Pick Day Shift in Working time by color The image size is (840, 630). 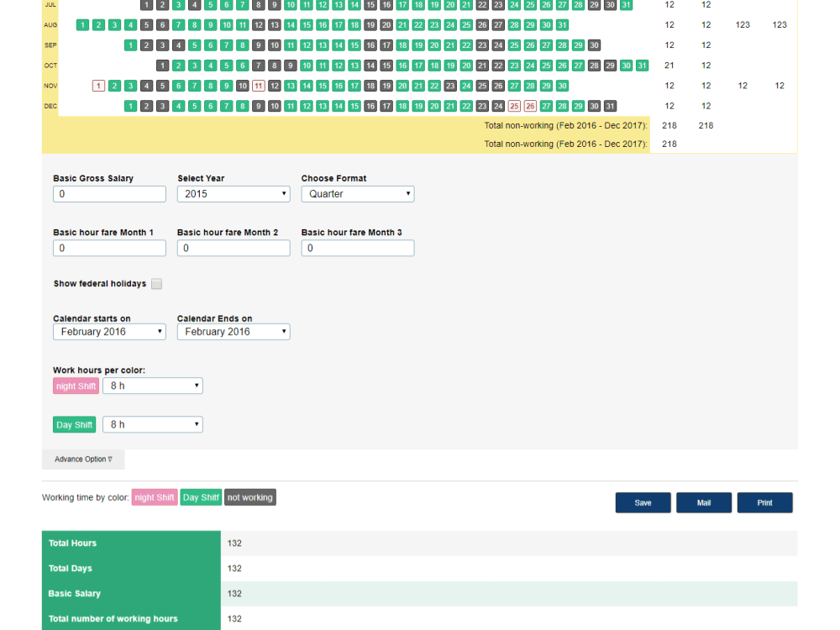[x=201, y=497]
